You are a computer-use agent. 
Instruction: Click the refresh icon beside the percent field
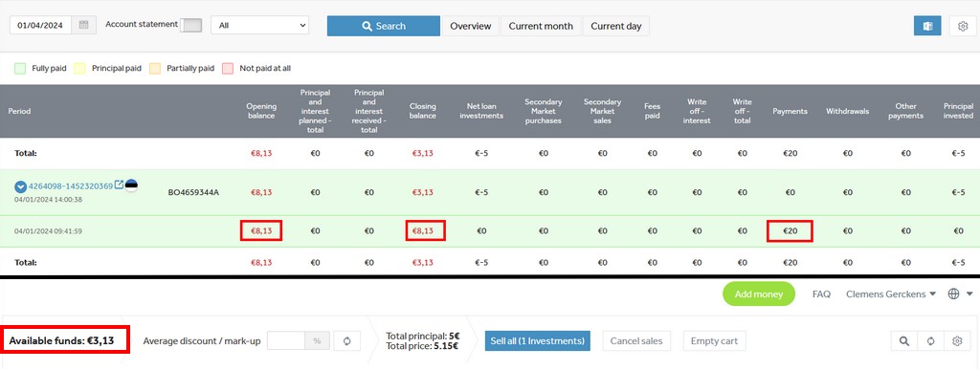(346, 340)
